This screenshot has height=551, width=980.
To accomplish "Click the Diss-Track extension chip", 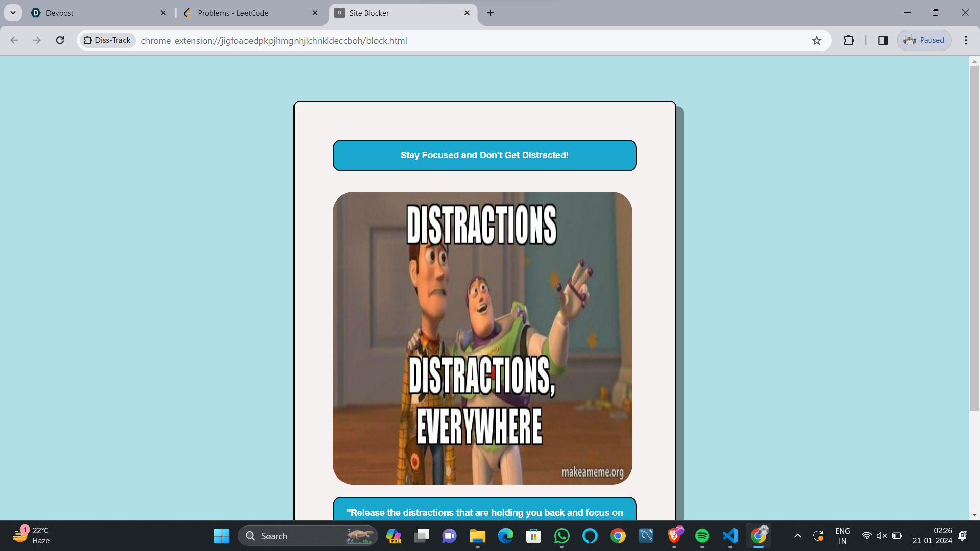I will (107, 40).
